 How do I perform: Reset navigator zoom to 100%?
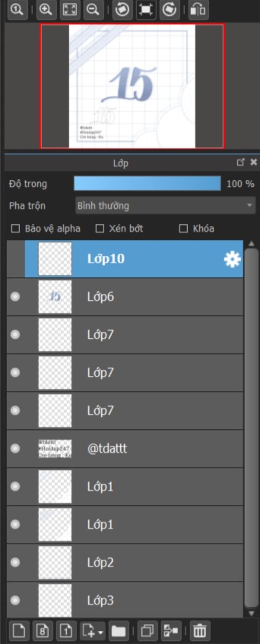[x=17, y=10]
